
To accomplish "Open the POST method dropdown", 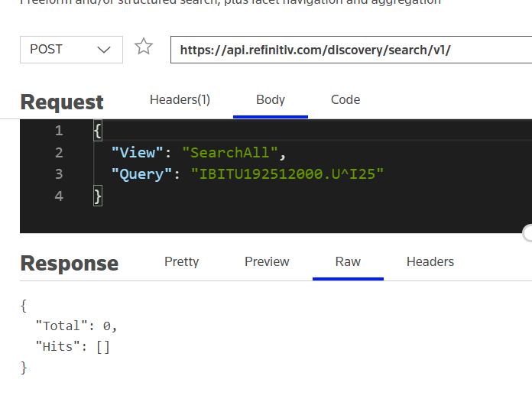I will coord(71,50).
